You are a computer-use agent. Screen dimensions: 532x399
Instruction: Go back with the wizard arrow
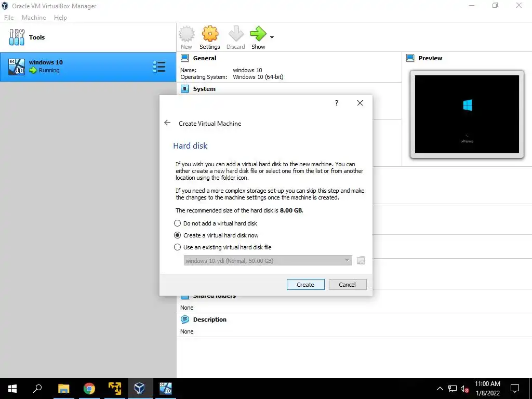pyautogui.click(x=167, y=123)
